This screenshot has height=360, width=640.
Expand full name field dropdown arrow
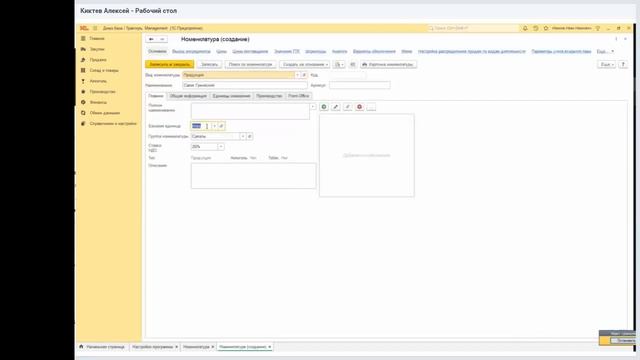click(x=313, y=107)
